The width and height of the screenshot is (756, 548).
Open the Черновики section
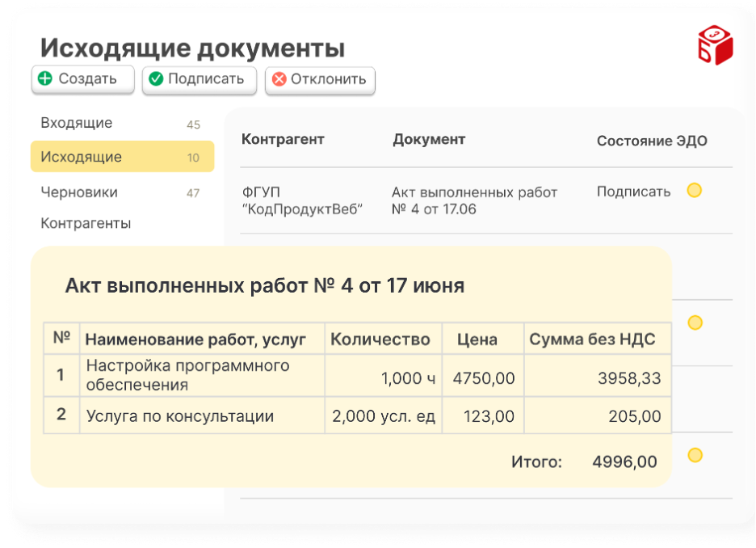(79, 192)
